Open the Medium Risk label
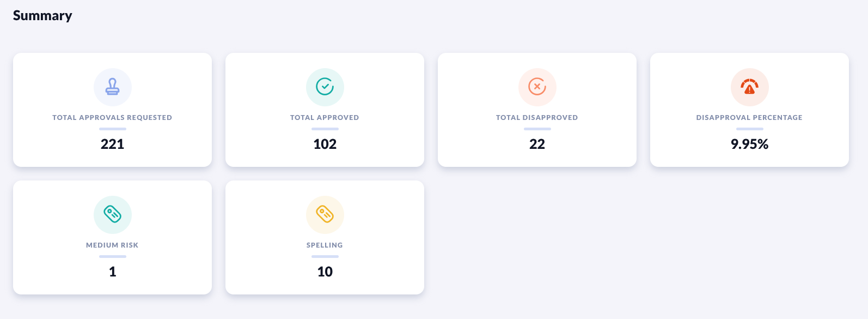 112,245
